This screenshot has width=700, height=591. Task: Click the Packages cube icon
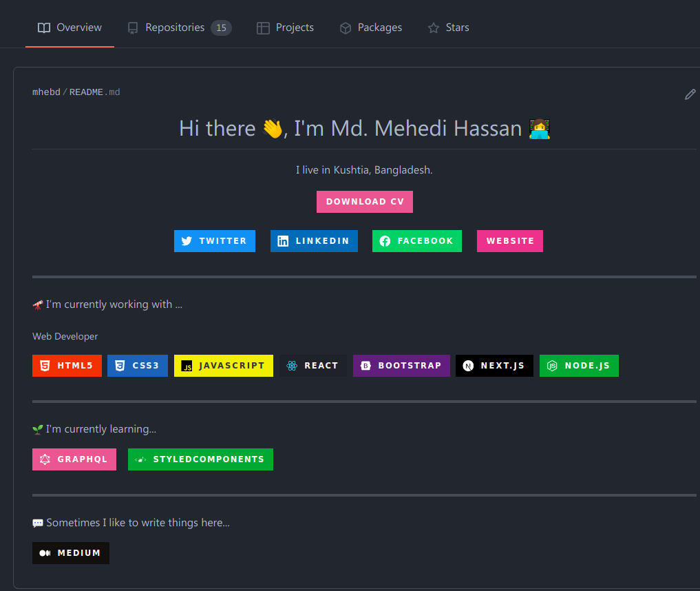pyautogui.click(x=346, y=28)
